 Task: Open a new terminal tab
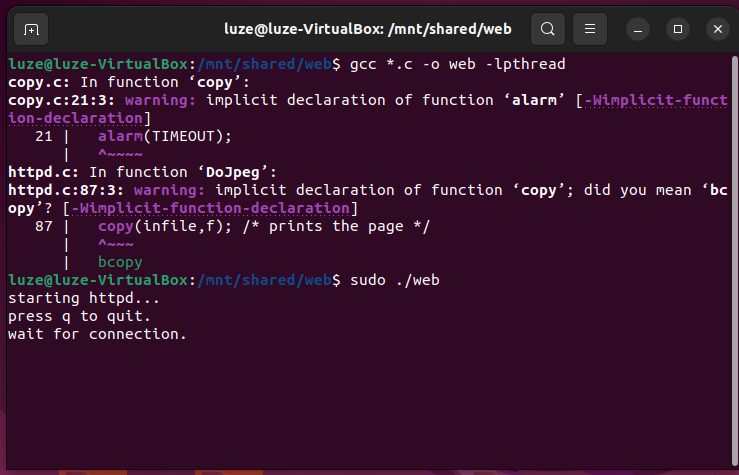click(x=32, y=29)
